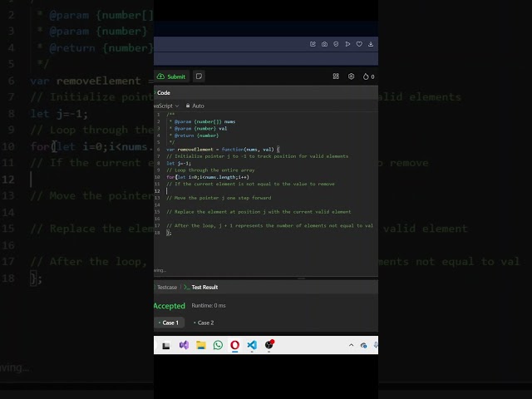Switch to the Testcase tab
The image size is (532, 399).
166,288
